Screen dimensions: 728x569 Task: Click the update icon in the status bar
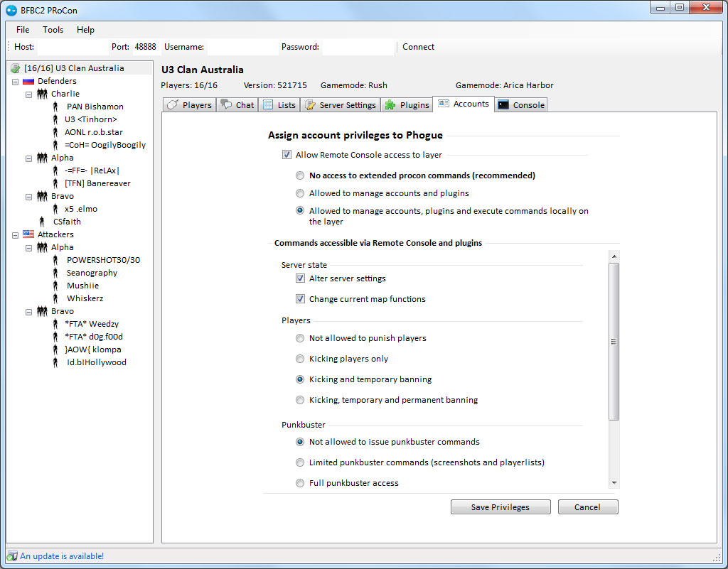12,556
